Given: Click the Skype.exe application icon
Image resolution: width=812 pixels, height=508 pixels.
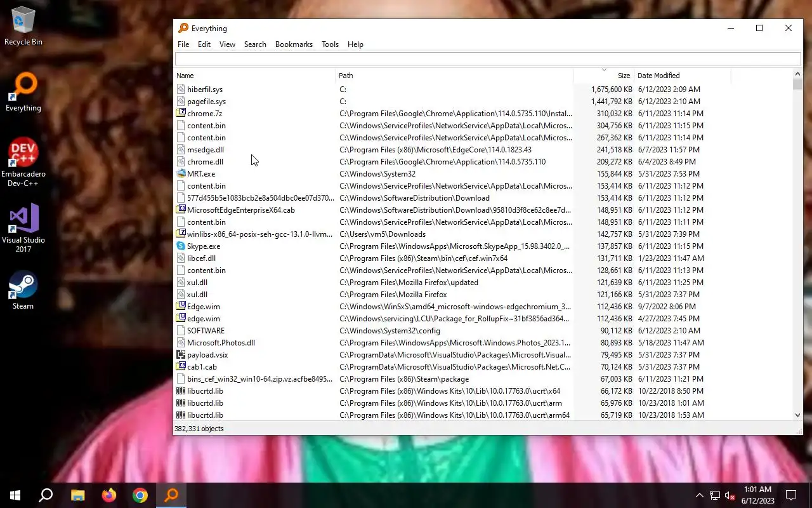Looking at the screenshot, I should (181, 246).
